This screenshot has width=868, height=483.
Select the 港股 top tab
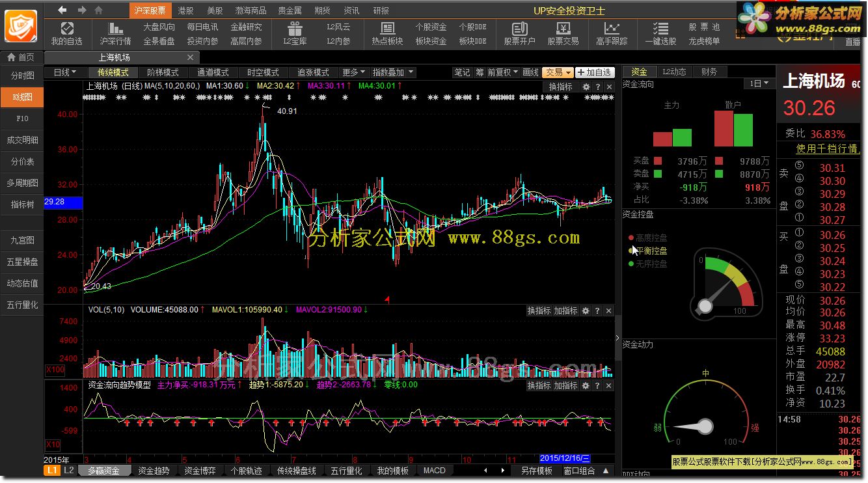185,10
